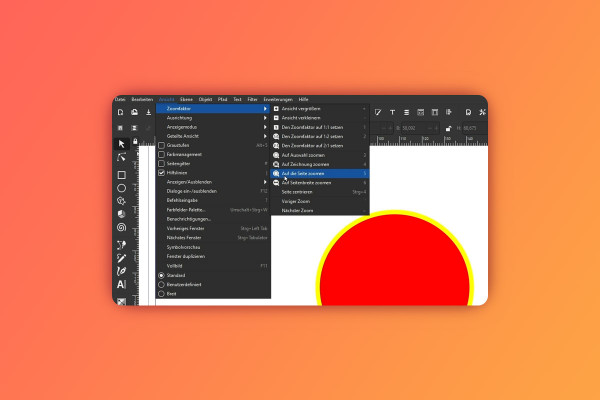Open the Preferences icon

483,112
